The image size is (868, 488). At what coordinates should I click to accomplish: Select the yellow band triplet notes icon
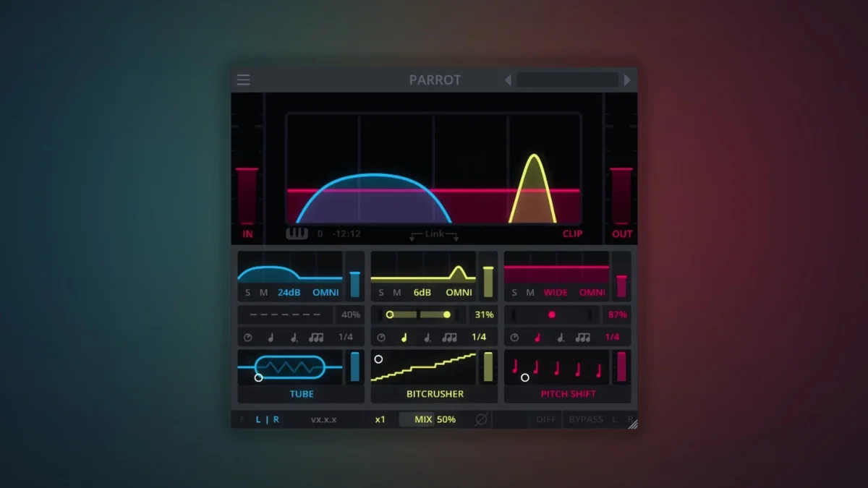[x=449, y=338]
